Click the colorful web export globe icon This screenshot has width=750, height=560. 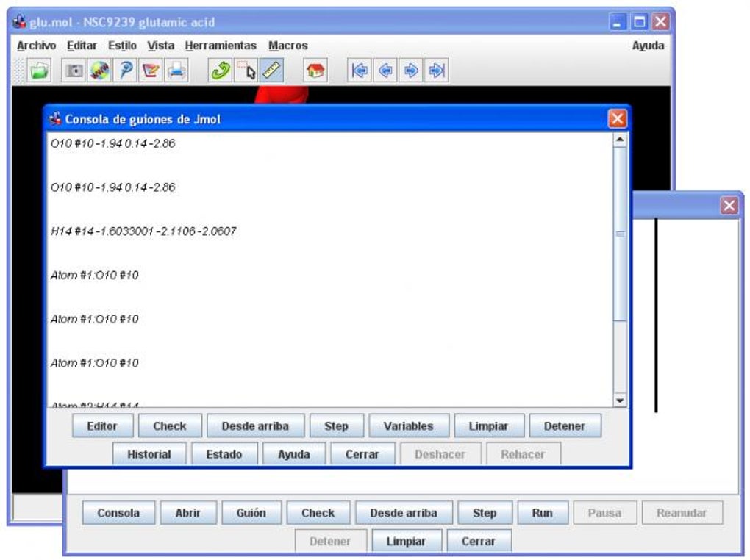coord(99,71)
